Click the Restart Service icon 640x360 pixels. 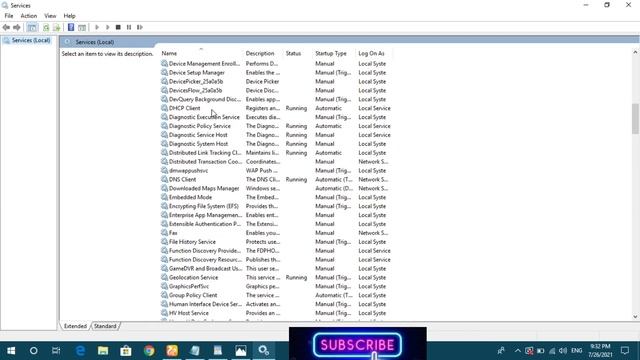pyautogui.click(x=140, y=27)
